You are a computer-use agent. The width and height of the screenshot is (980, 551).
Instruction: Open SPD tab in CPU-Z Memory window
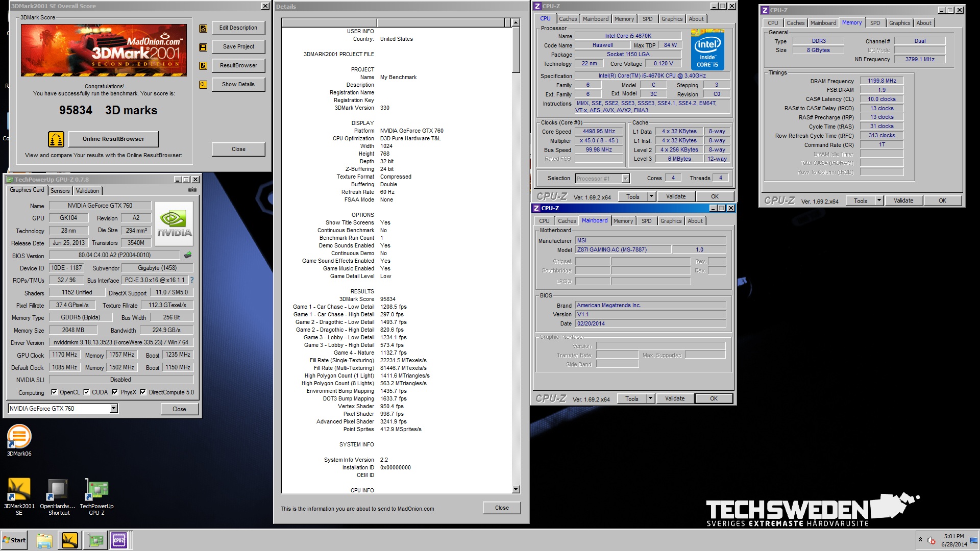875,23
